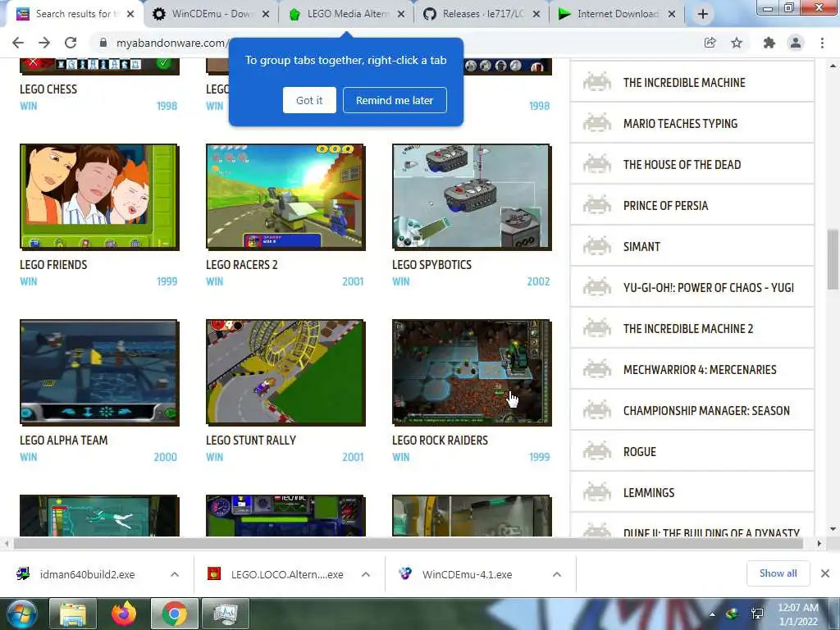Expand options for LEGO.LOCO download
Viewport: 840px width, 630px height.
(366, 574)
